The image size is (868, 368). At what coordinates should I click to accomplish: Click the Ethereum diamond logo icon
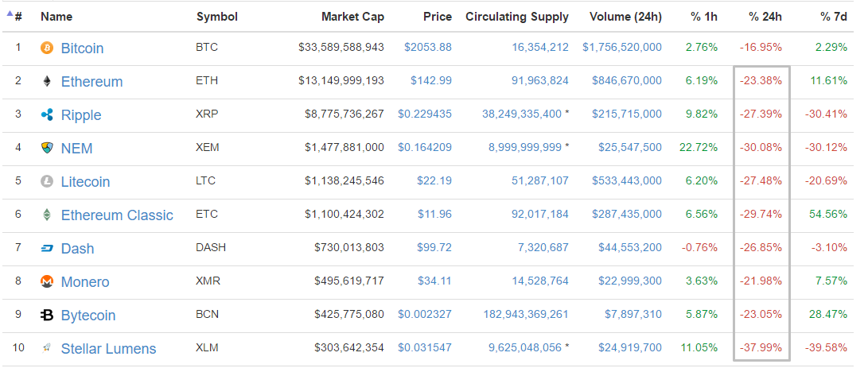(x=47, y=81)
